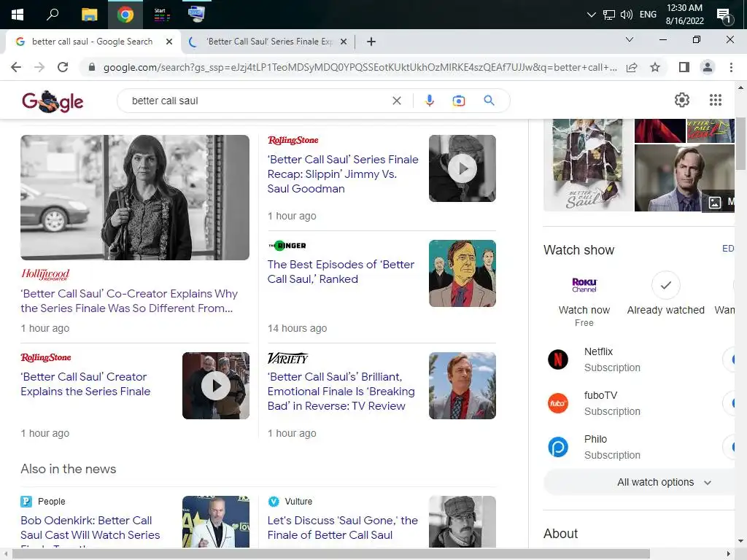Close the Google Search tab
The width and height of the screenshot is (747, 560).
(x=169, y=42)
